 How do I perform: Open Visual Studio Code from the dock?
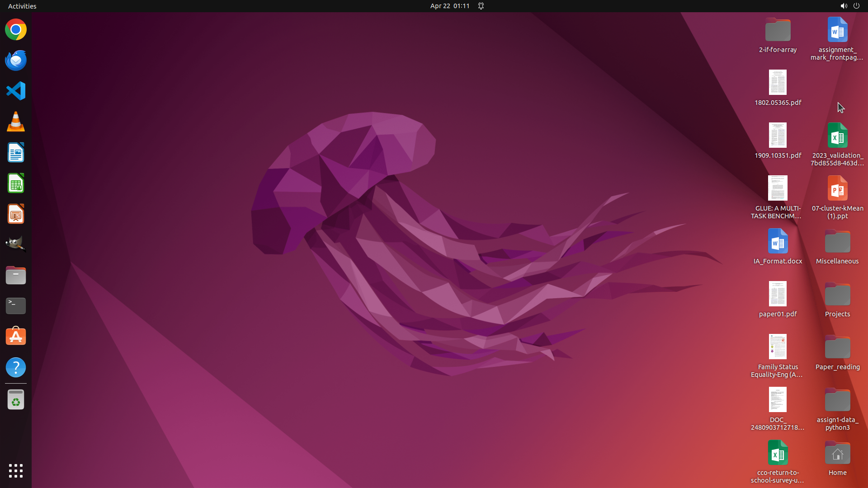16,91
